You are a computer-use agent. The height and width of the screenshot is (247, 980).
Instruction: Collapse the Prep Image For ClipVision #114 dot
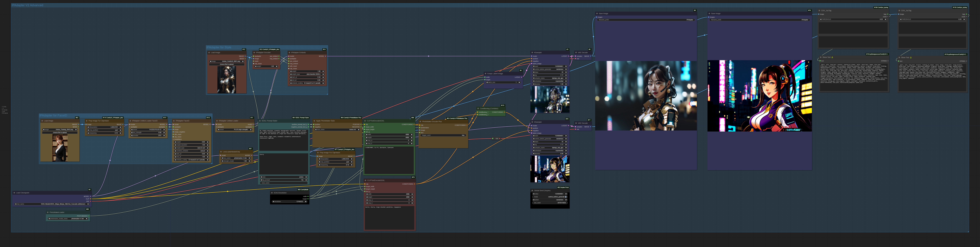click(87, 121)
